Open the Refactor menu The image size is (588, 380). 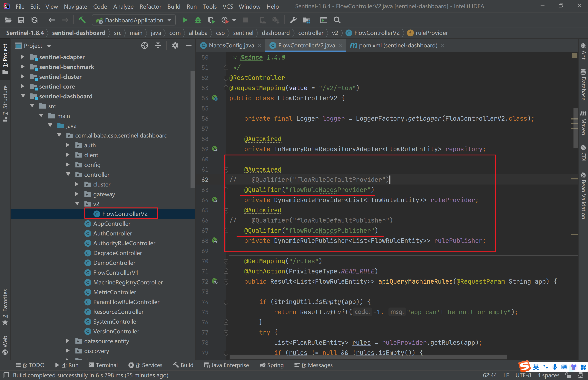coord(150,6)
